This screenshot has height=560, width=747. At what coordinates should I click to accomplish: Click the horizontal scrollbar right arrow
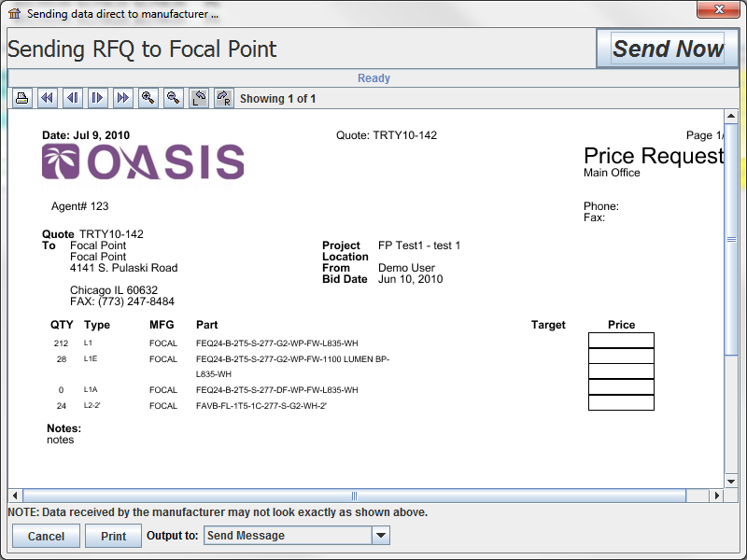717,496
